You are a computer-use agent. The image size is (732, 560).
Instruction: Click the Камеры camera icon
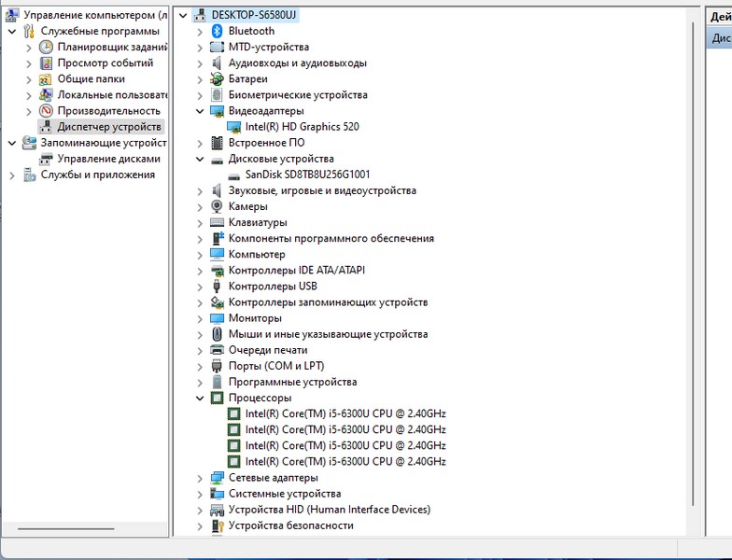(x=217, y=206)
